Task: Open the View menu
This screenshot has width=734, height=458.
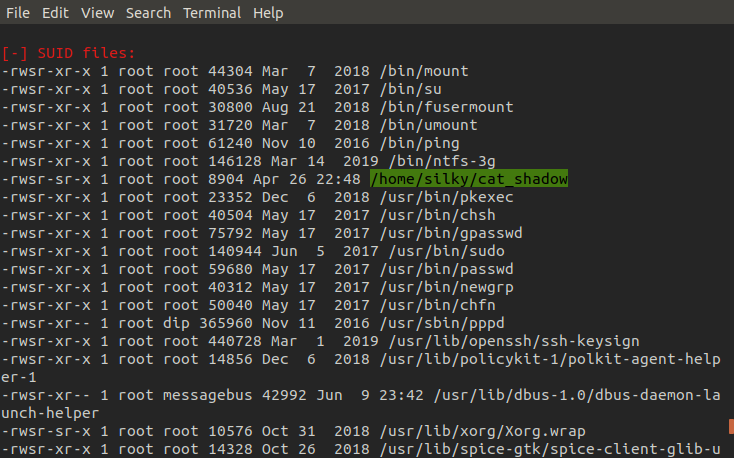Action: click(x=97, y=13)
